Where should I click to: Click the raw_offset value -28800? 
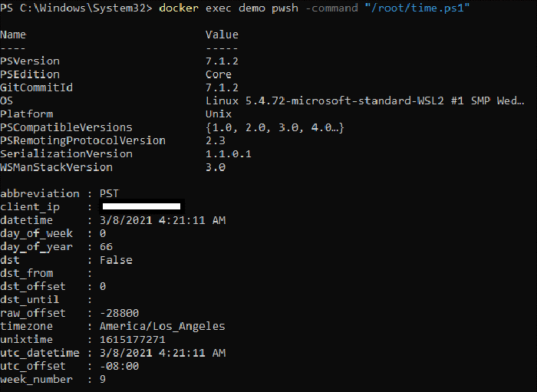[119, 313]
